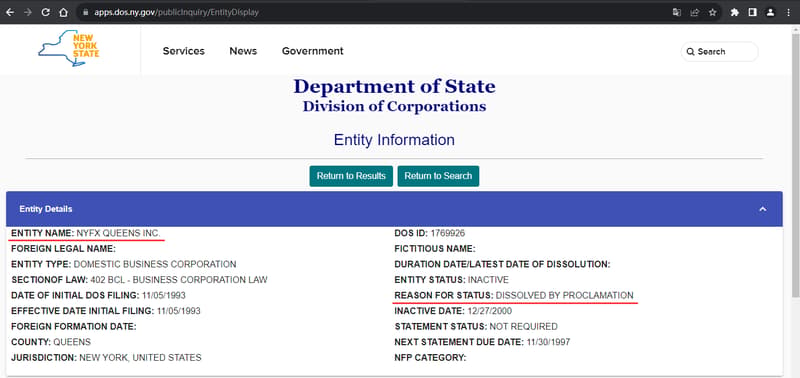The image size is (800, 378).
Task: Open Chrome three-dot menu
Action: pyautogui.click(x=788, y=12)
